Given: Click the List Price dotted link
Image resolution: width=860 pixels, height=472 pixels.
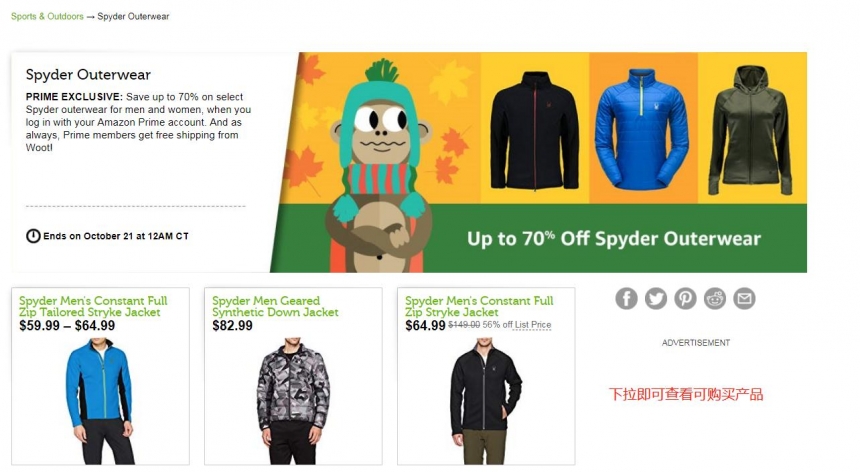Looking at the screenshot, I should point(533,325).
